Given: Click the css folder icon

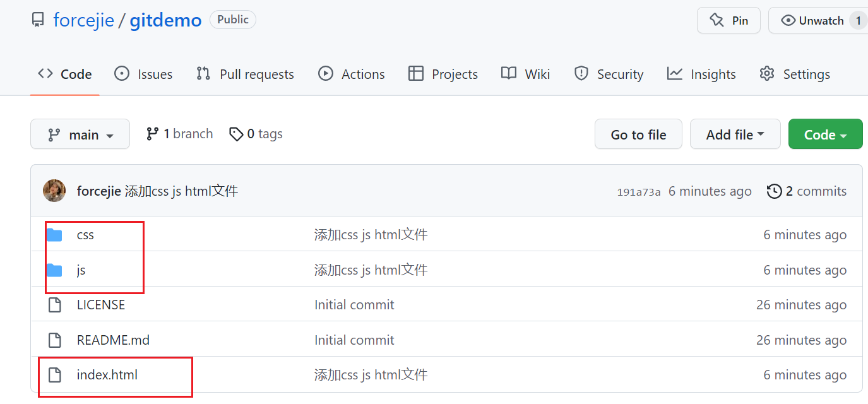Looking at the screenshot, I should [55, 235].
